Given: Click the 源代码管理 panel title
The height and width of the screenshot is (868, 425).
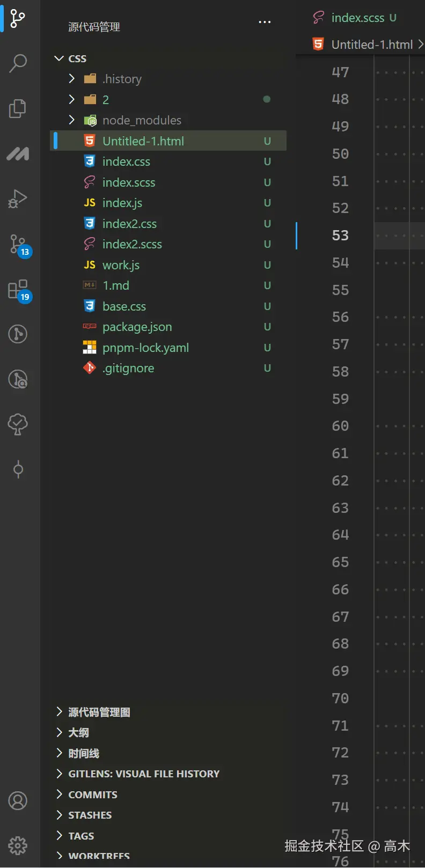Looking at the screenshot, I should [x=94, y=27].
